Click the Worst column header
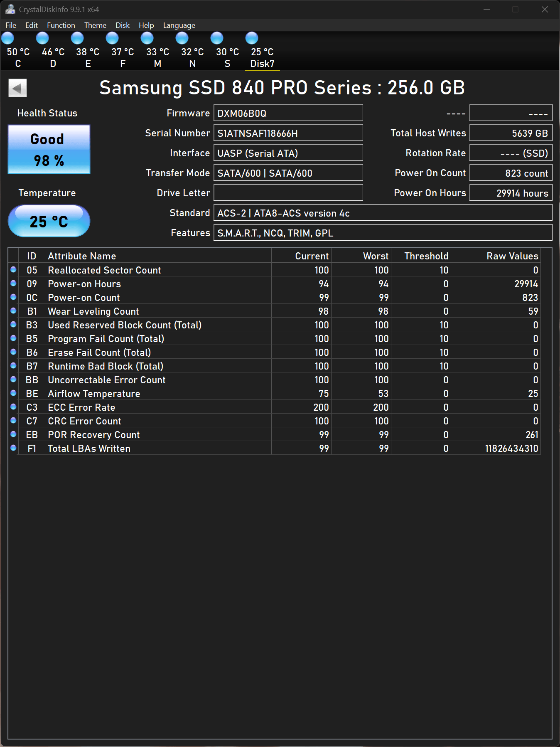 pyautogui.click(x=361, y=256)
